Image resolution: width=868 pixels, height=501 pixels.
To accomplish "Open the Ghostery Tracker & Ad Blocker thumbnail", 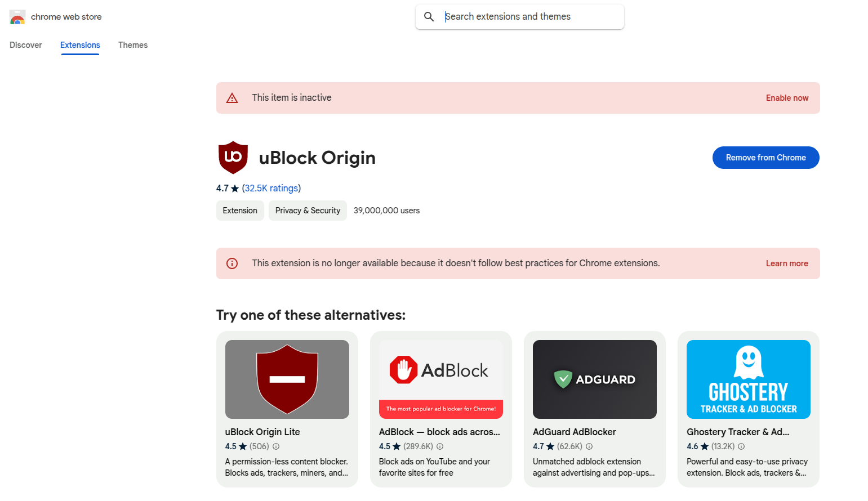I will (x=749, y=379).
